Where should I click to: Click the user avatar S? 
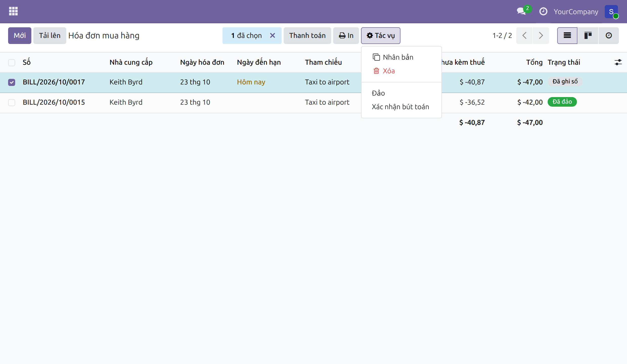(611, 12)
